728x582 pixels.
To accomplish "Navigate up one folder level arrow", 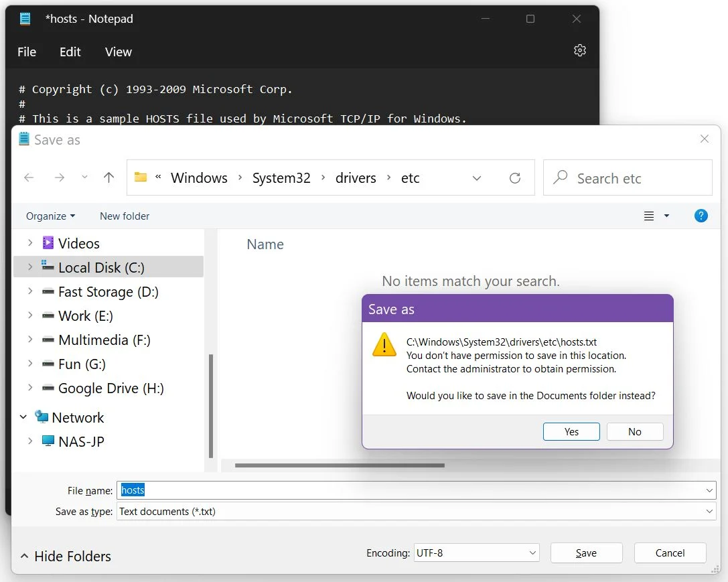I will (x=108, y=177).
